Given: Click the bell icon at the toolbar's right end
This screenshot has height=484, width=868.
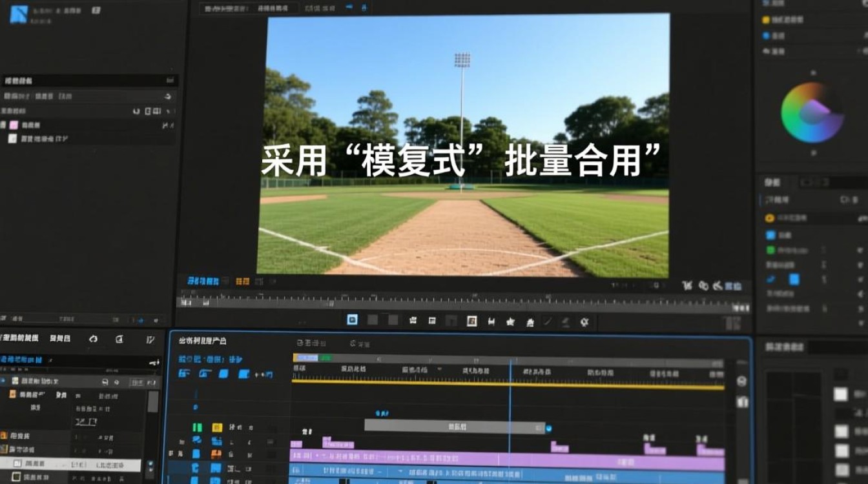Looking at the screenshot, I should (x=584, y=321).
